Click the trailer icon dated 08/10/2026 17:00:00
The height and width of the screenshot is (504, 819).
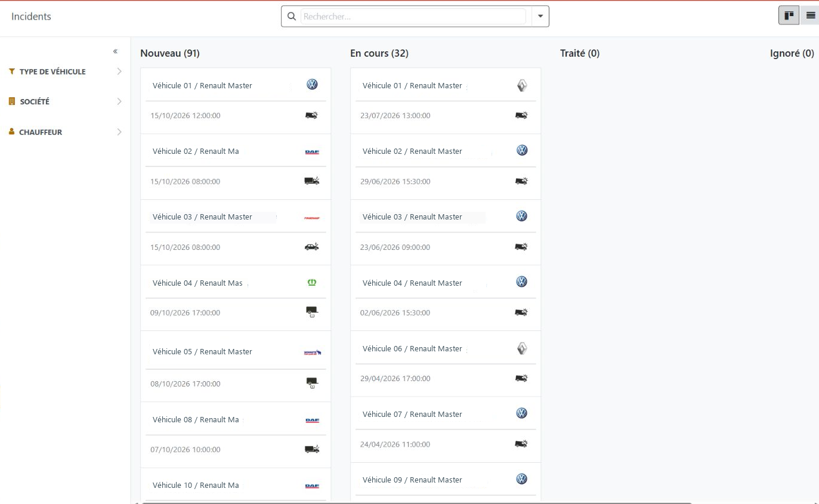(x=311, y=383)
